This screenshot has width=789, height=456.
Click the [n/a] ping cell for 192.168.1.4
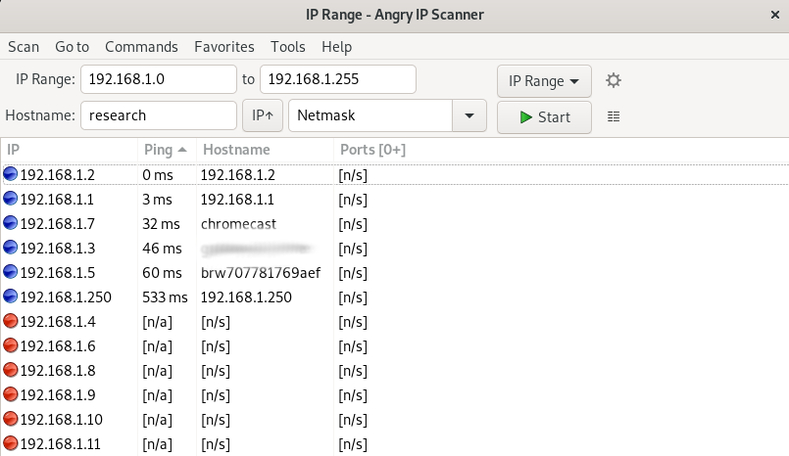157,321
